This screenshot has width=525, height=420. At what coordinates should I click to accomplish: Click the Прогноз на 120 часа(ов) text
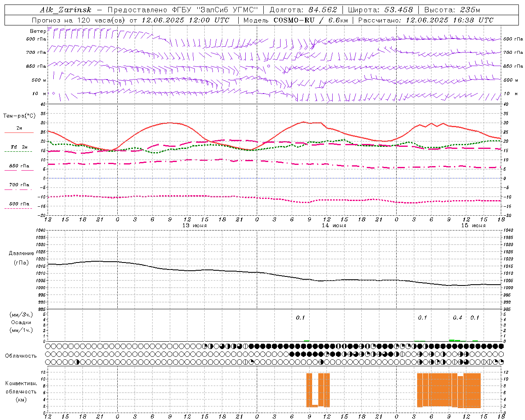(79, 20)
